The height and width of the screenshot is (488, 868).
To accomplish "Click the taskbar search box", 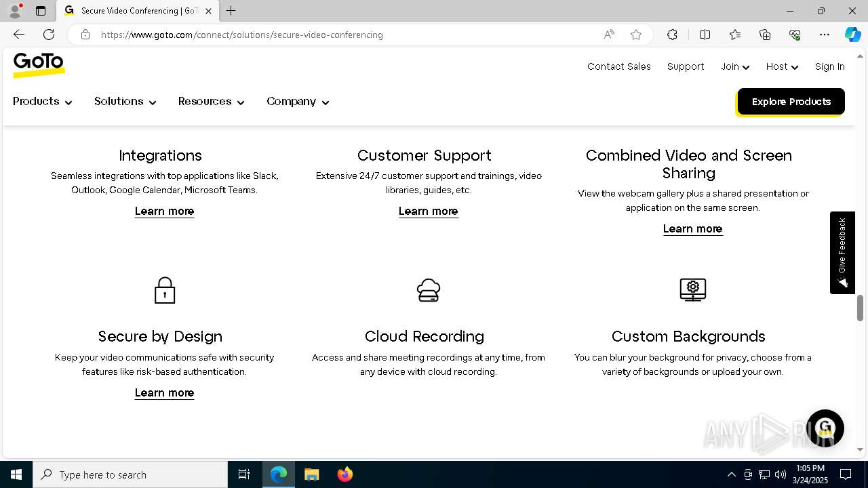I will point(130,474).
